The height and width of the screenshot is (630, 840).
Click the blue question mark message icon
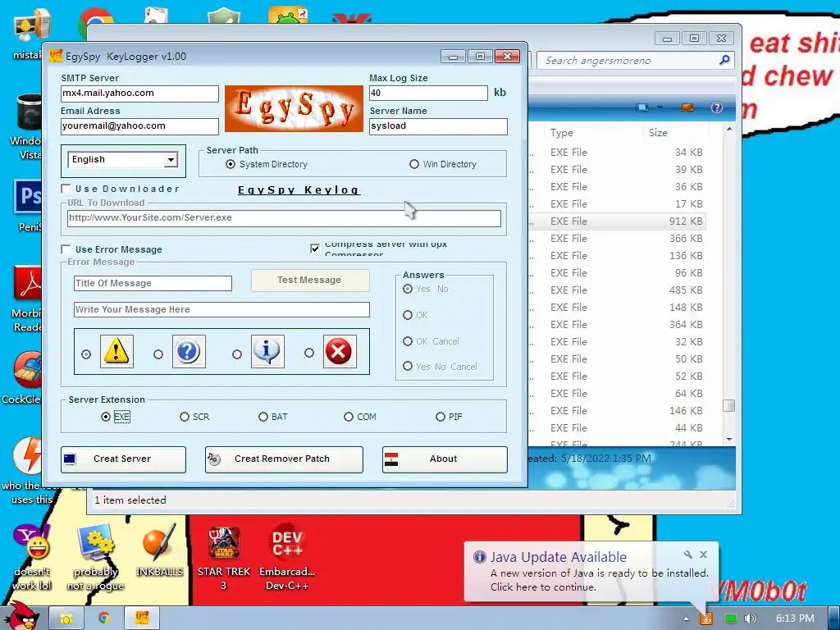point(189,351)
